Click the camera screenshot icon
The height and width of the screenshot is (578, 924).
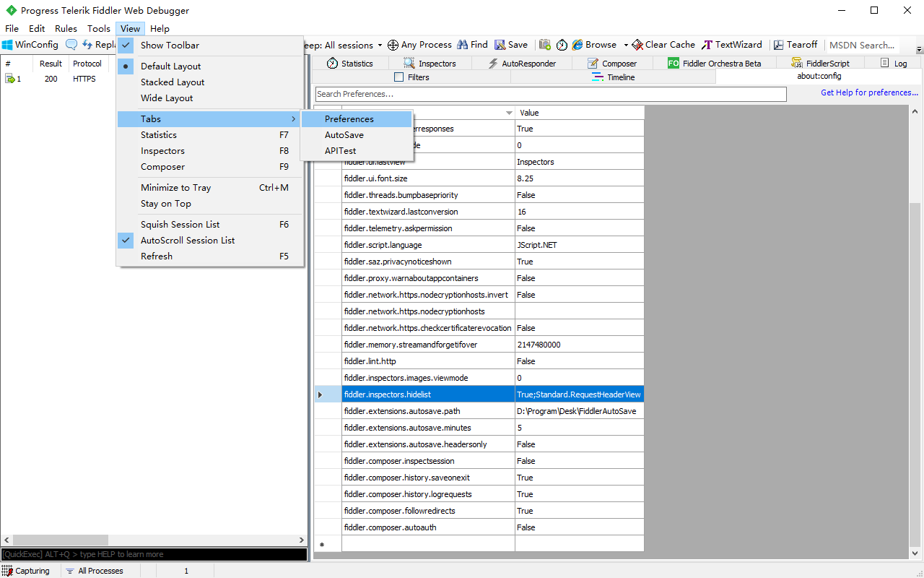tap(545, 45)
